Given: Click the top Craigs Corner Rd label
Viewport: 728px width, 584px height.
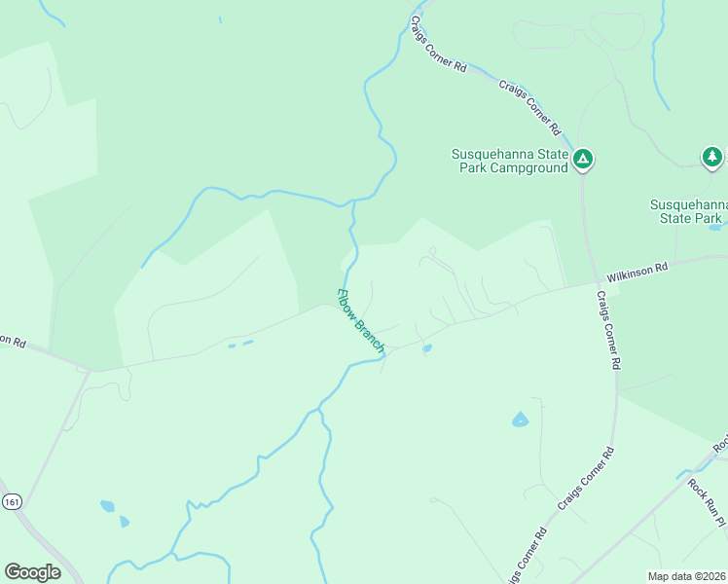Looking at the screenshot, I should tap(439, 44).
